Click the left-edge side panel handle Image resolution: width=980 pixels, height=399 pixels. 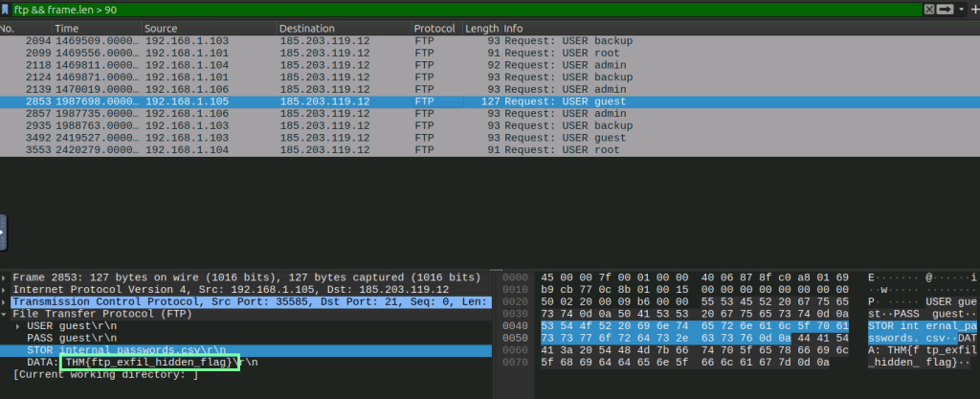tap(3, 231)
